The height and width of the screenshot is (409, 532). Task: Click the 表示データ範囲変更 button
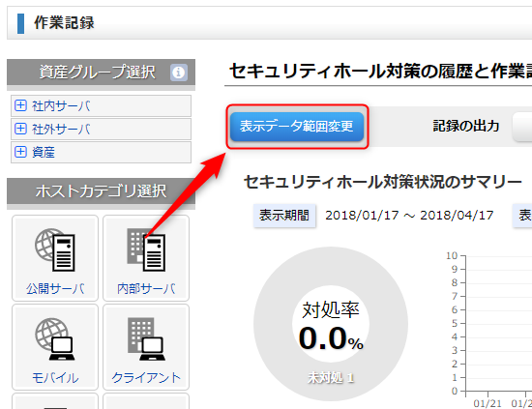(x=297, y=127)
